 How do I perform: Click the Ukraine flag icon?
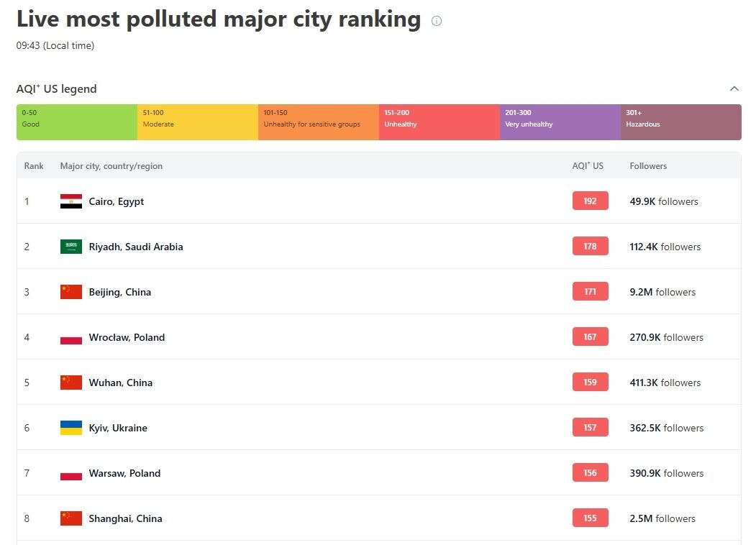tap(70, 428)
